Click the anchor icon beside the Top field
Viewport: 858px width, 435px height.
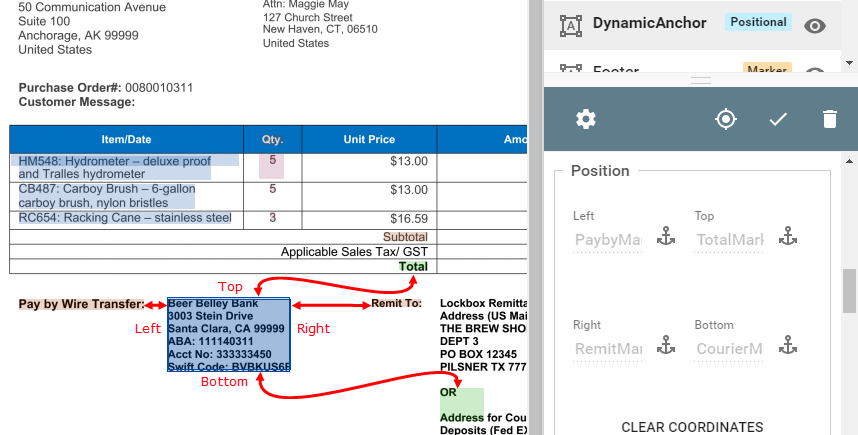coord(788,237)
